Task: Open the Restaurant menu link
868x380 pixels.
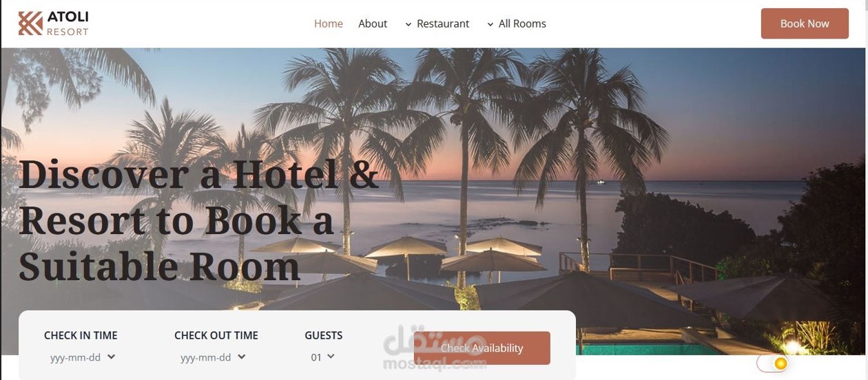Action: coord(443,23)
